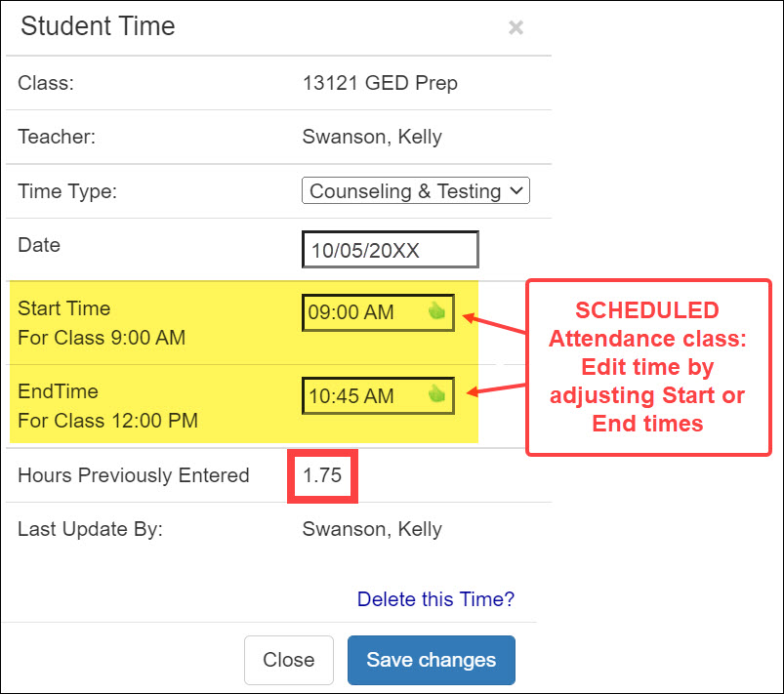Click the Close button
Screen dimensions: 784x694
coord(289,660)
